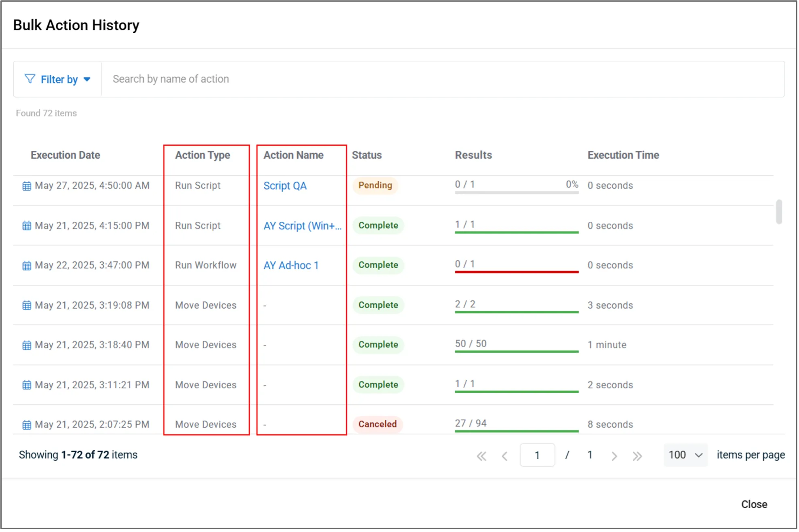The image size is (799, 532).
Task: Click the Close button
Action: click(754, 504)
